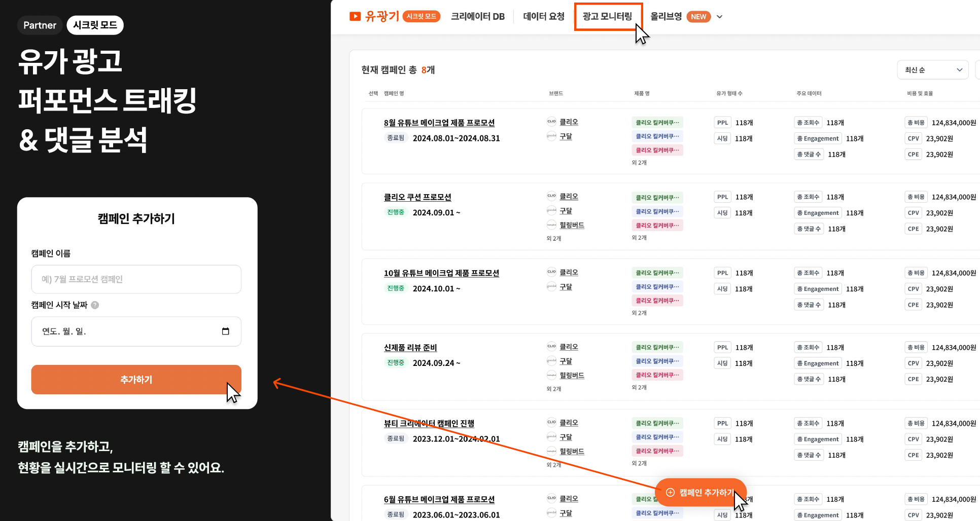The width and height of the screenshot is (980, 521).
Task: Click the 구달 brand icon on first campaign
Action: coord(551,136)
